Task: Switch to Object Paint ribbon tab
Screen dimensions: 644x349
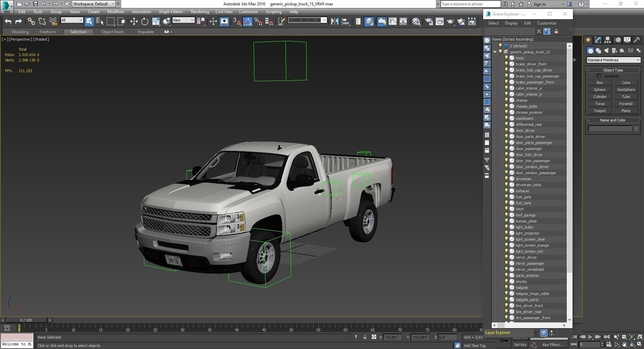Action: [112, 32]
